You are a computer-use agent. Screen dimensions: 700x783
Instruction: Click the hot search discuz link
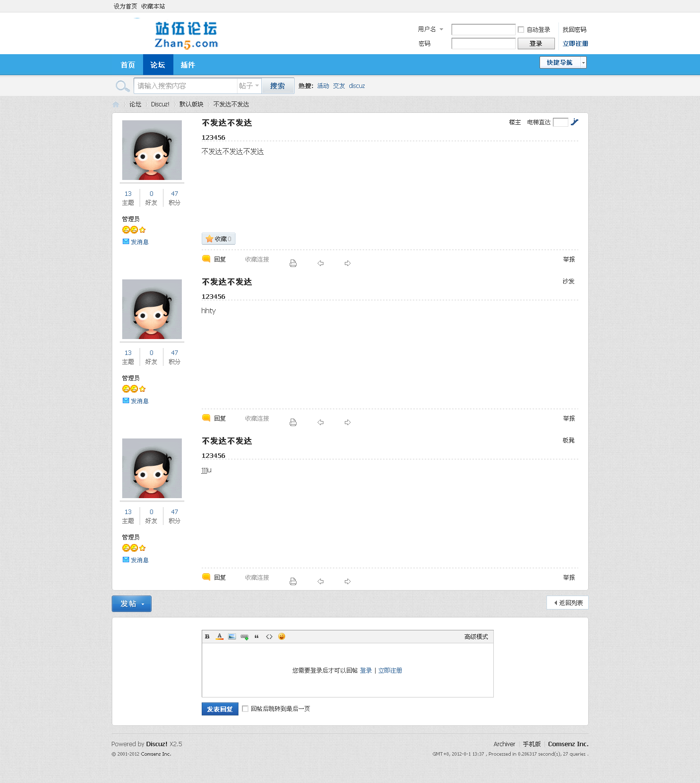[x=357, y=86]
